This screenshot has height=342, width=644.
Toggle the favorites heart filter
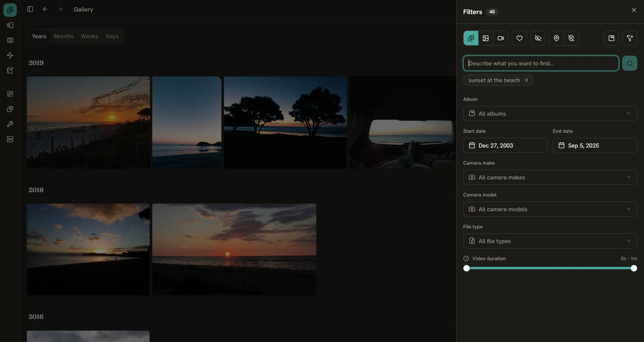(519, 38)
